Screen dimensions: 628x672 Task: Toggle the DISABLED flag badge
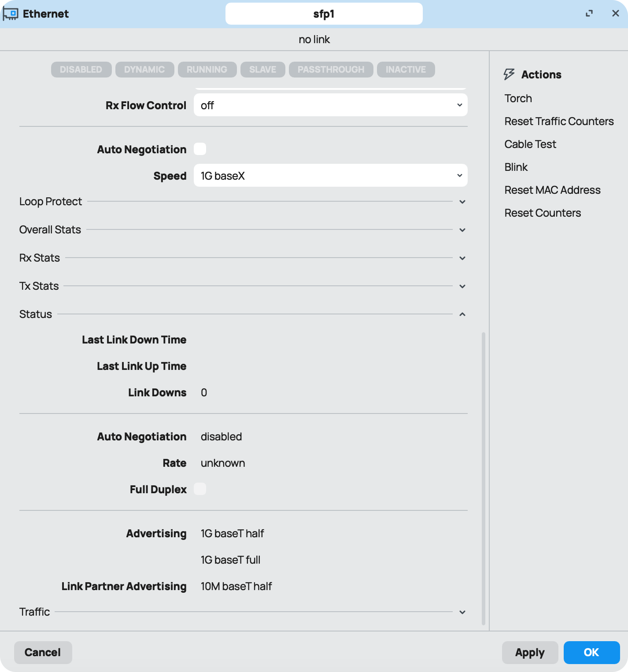(81, 70)
